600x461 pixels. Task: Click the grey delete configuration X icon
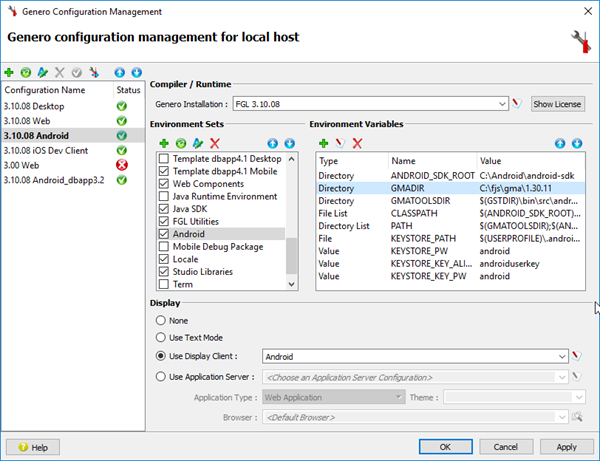click(59, 72)
